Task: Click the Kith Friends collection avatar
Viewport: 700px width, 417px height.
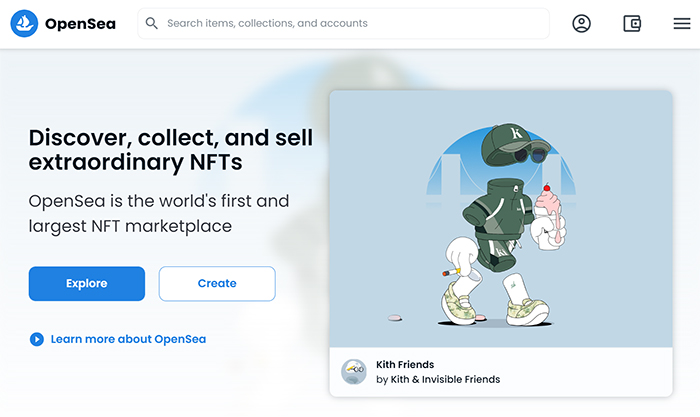Action: [354, 372]
